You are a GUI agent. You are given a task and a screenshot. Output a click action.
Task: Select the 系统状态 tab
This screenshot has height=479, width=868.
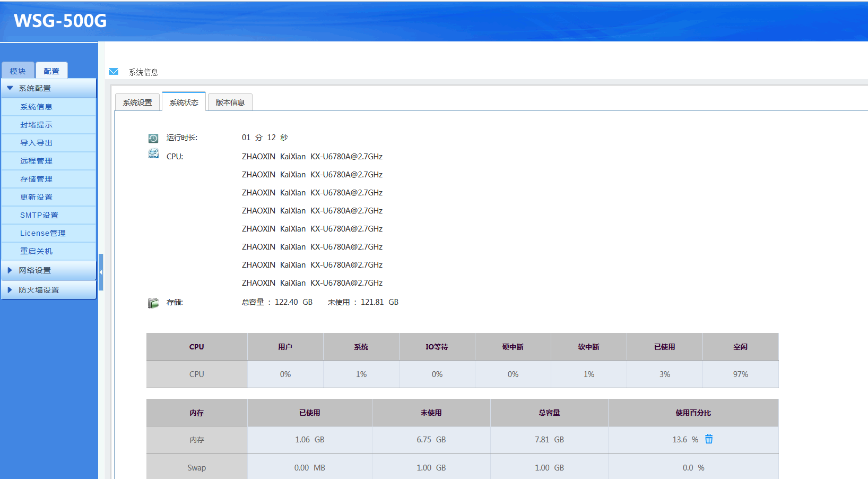click(x=184, y=102)
